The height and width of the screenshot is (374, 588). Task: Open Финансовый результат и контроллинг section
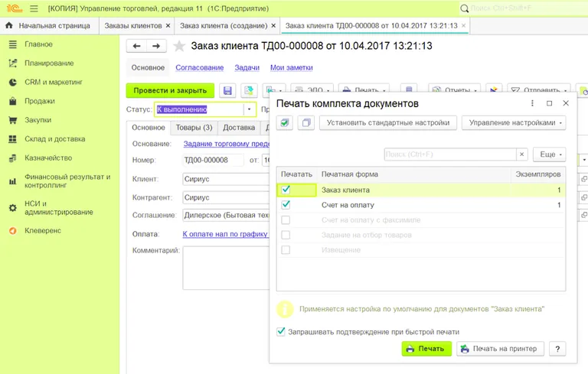tap(67, 180)
